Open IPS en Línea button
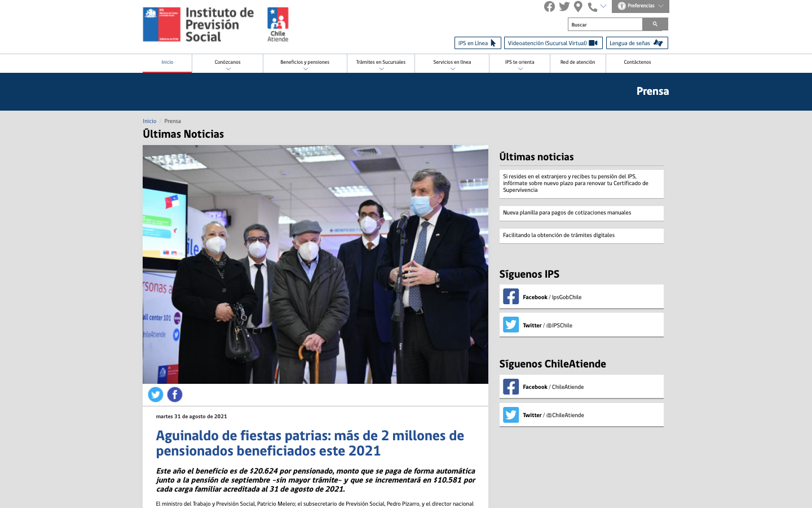 [478, 43]
